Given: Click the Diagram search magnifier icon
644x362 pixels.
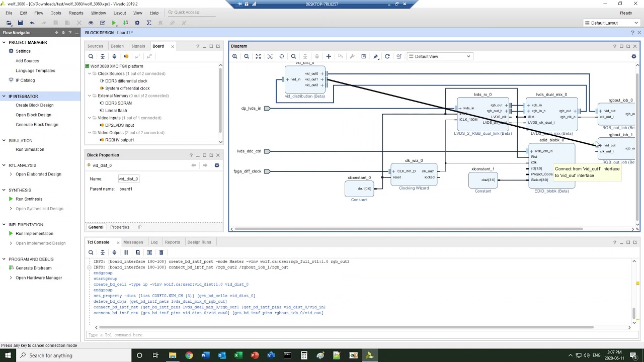Looking at the screenshot, I should point(293,56).
